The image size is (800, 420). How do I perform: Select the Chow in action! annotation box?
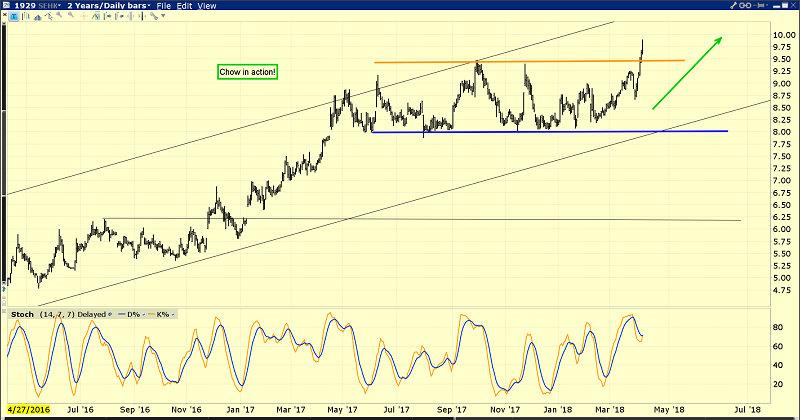coord(248,72)
